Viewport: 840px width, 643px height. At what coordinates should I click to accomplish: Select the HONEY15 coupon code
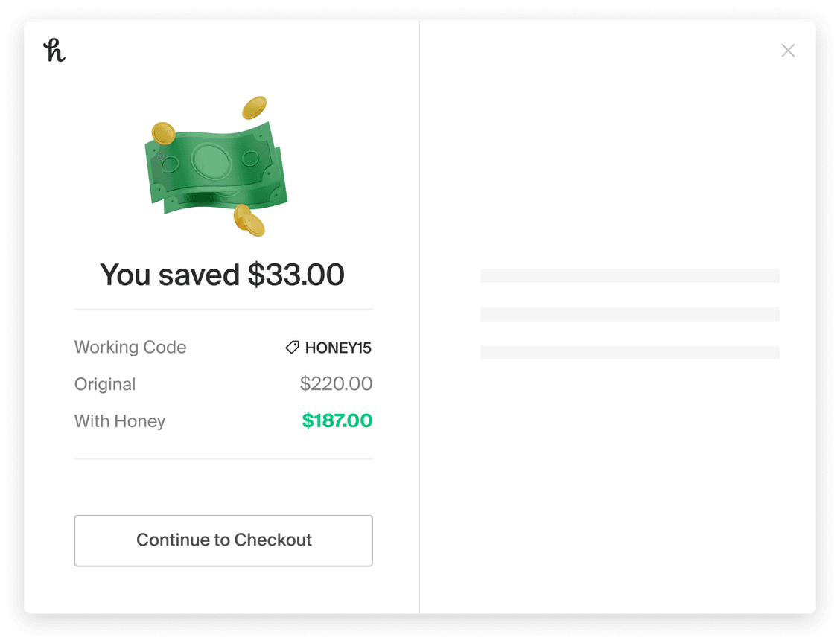pos(339,348)
